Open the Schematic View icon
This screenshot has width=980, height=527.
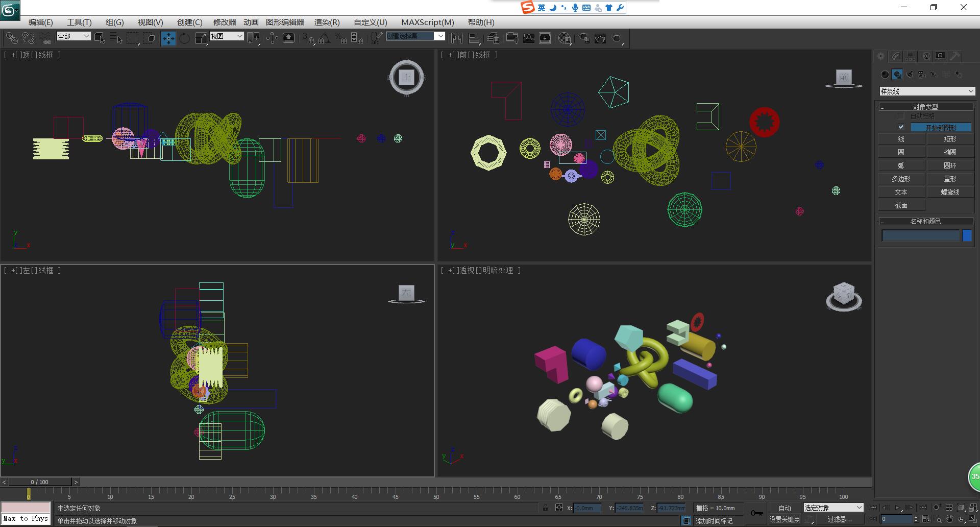(x=545, y=38)
